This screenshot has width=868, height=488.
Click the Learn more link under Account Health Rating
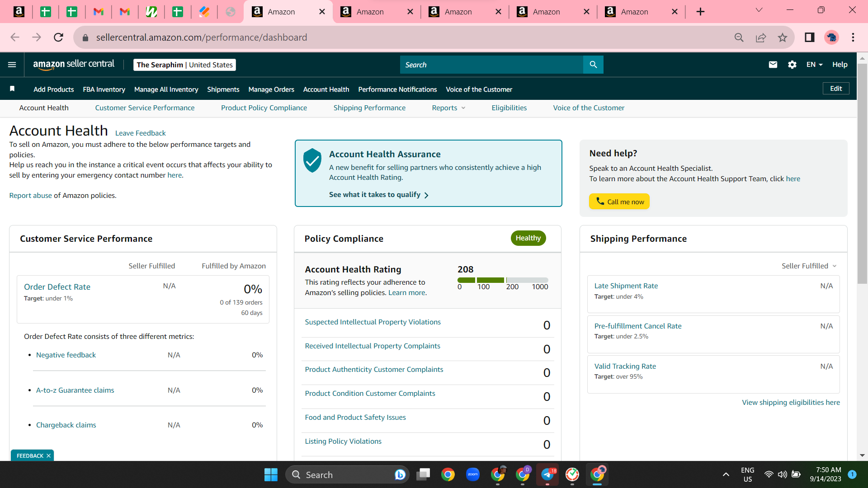(406, 293)
